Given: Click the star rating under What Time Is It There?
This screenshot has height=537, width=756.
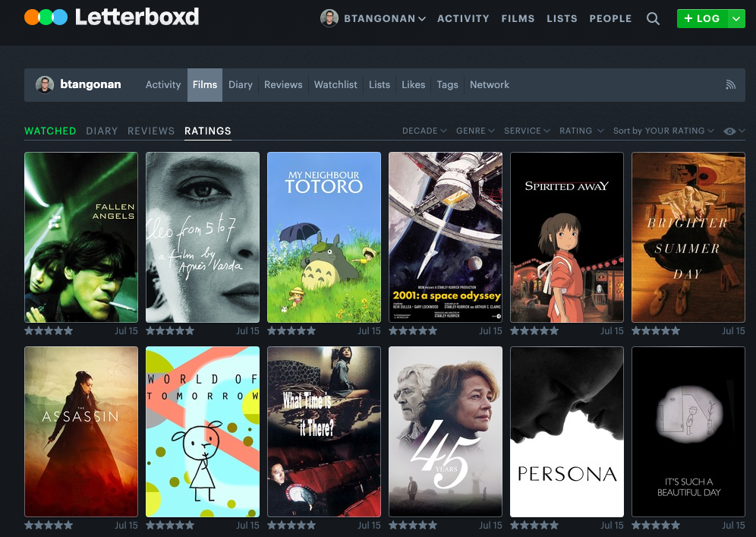Looking at the screenshot, I should (x=291, y=526).
